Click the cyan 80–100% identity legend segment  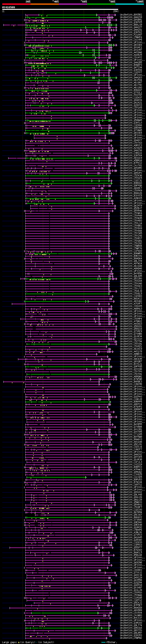pos(129,4)
